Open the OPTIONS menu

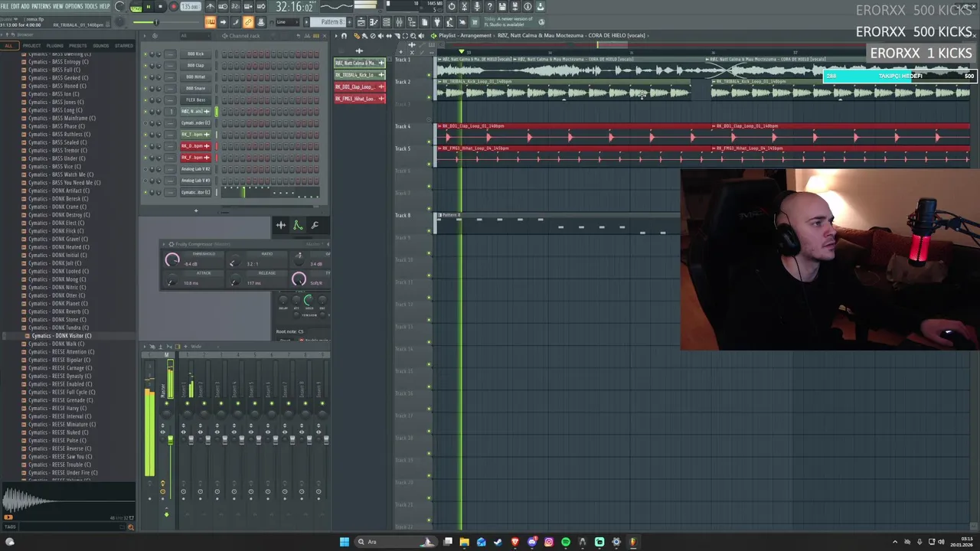pyautogui.click(x=74, y=7)
